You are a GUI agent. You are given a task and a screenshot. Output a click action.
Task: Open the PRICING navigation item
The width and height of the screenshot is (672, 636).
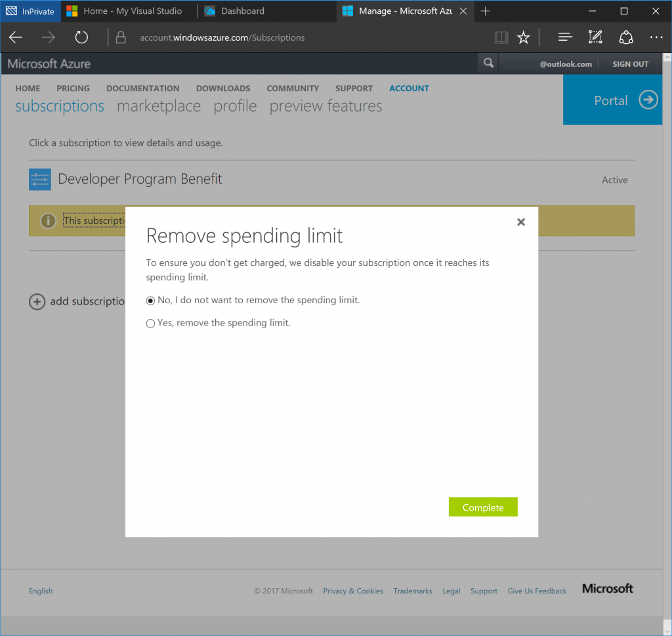73,89
